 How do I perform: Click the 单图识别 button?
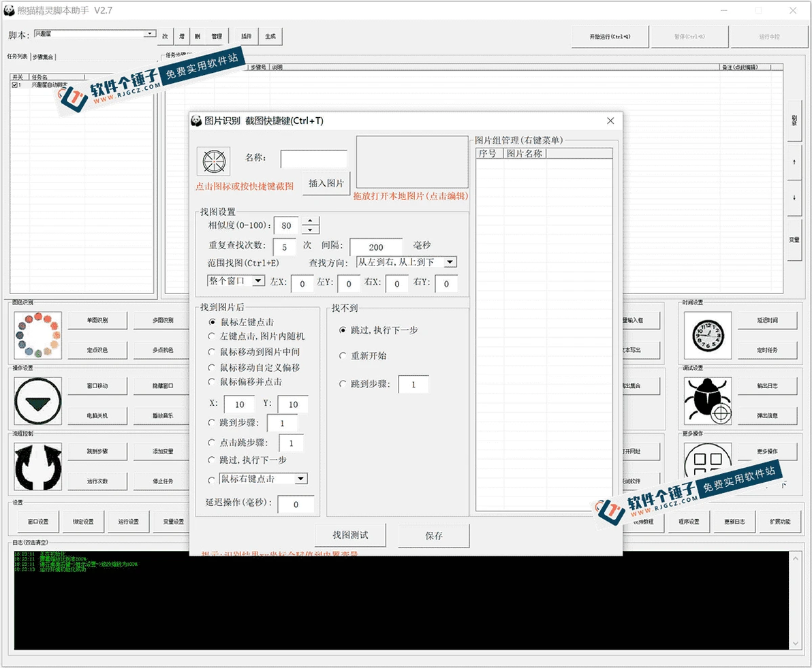97,321
